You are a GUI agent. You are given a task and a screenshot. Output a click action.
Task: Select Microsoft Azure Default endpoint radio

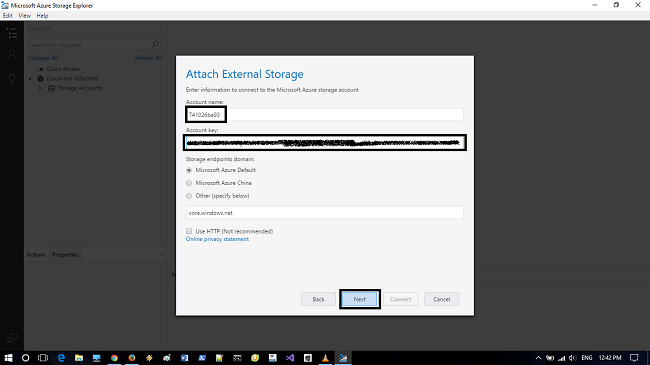(189, 170)
